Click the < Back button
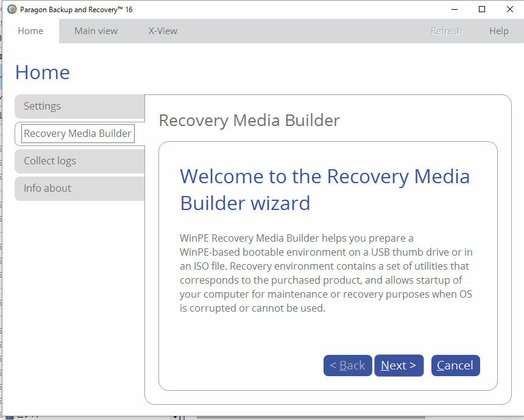Screen dimensions: 524x420 pos(347,365)
